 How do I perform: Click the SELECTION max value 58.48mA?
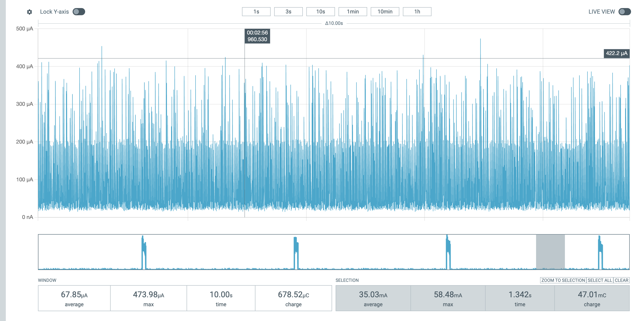[x=448, y=295]
